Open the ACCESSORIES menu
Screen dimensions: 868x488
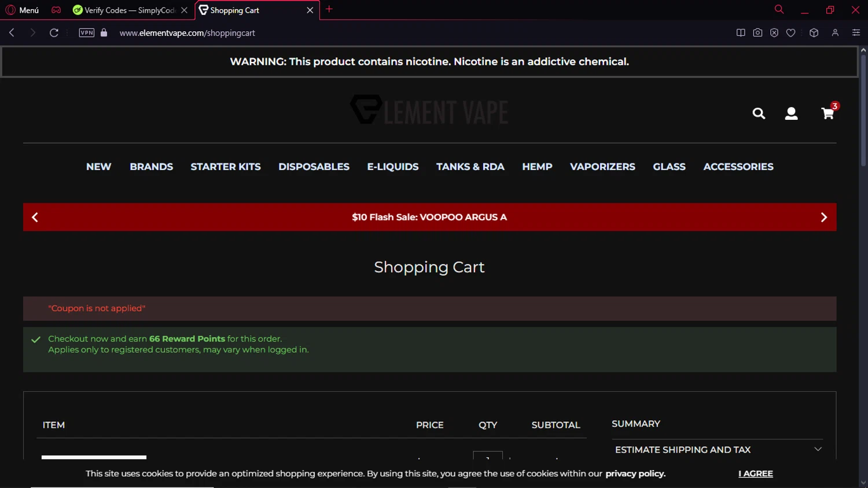click(738, 167)
